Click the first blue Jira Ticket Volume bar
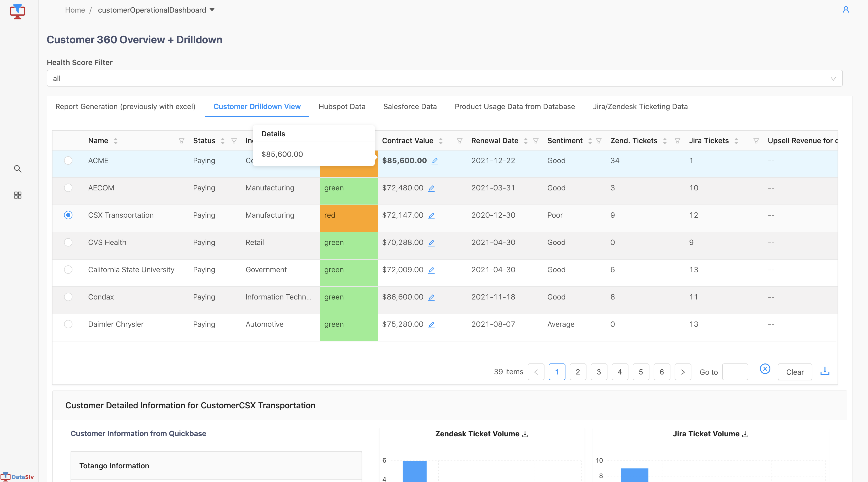 click(634, 475)
